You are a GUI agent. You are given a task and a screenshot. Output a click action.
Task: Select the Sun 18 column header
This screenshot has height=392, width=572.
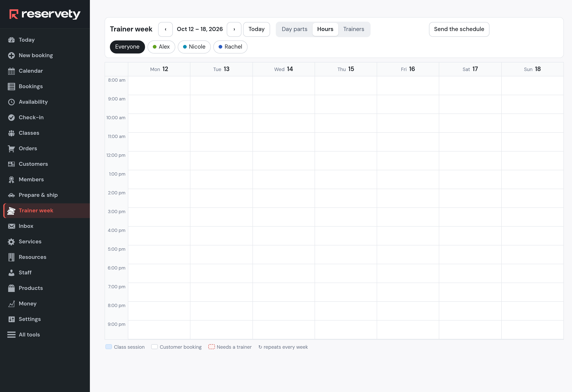click(x=532, y=69)
